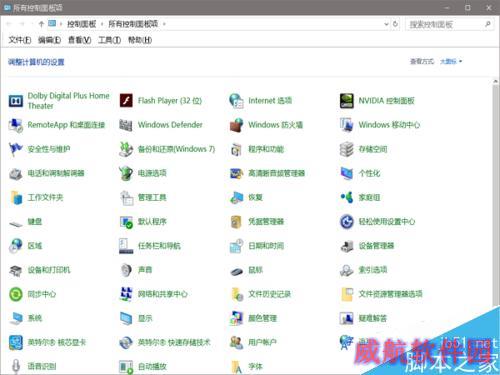Go up one level with the up arrow

coord(41,24)
